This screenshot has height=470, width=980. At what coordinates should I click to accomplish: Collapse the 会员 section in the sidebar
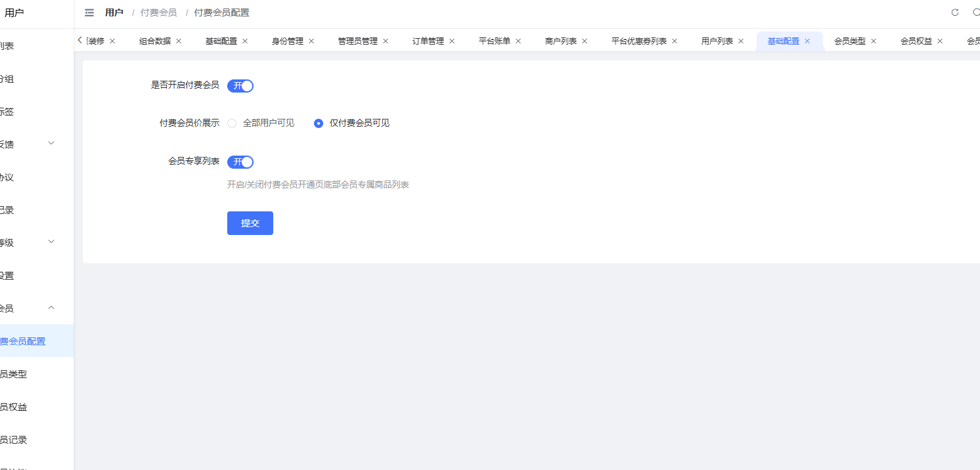click(51, 307)
